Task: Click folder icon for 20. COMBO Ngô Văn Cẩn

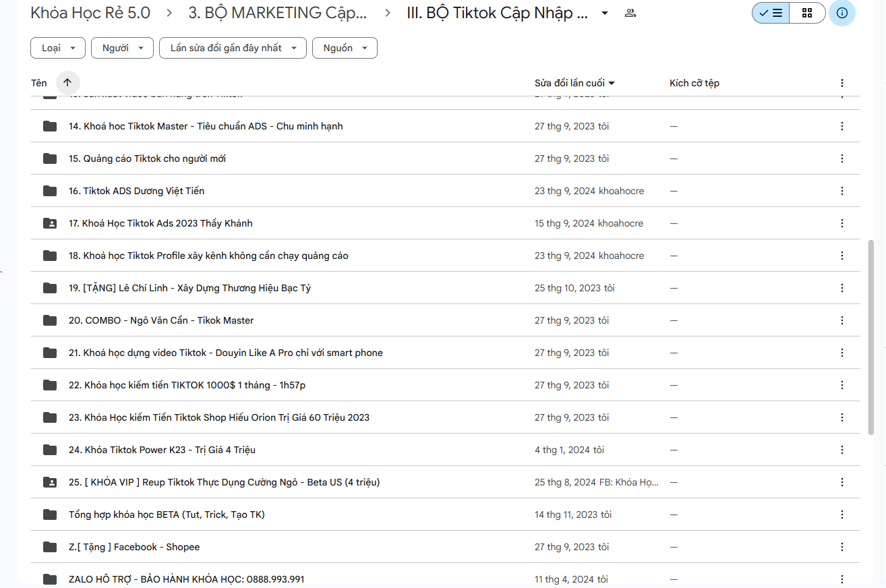Action: click(x=50, y=320)
